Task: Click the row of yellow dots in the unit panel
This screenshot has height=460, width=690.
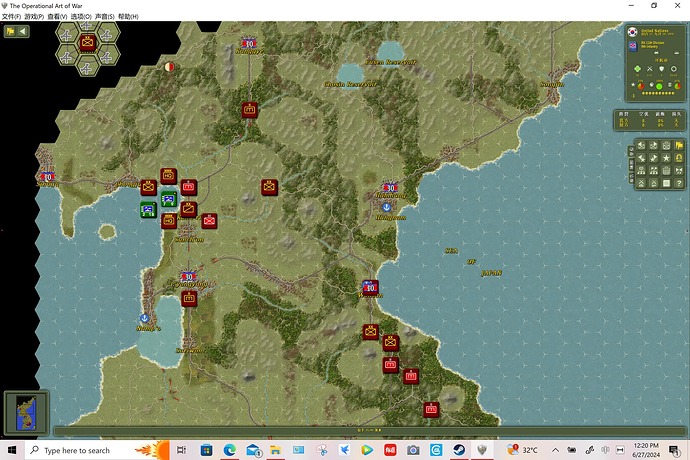Action: click(658, 93)
